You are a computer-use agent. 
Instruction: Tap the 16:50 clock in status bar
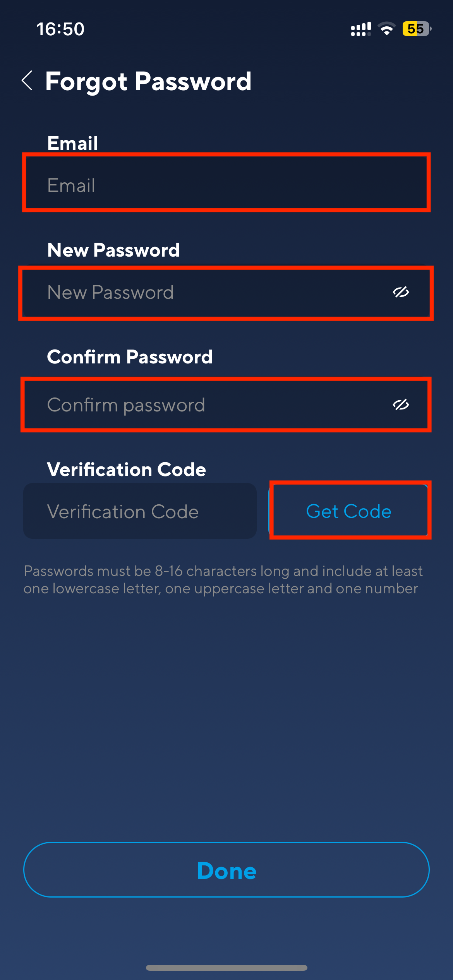[60, 29]
